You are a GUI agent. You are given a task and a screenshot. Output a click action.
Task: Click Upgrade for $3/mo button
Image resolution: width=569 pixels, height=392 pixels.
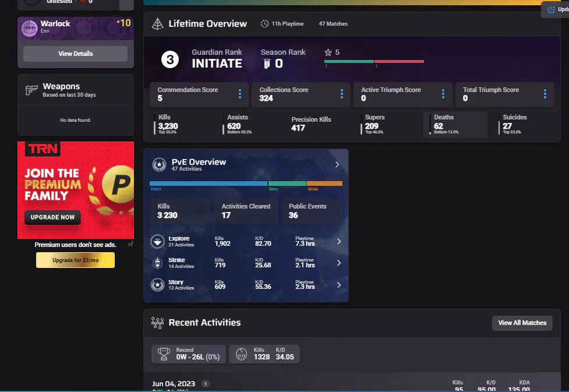(75, 260)
